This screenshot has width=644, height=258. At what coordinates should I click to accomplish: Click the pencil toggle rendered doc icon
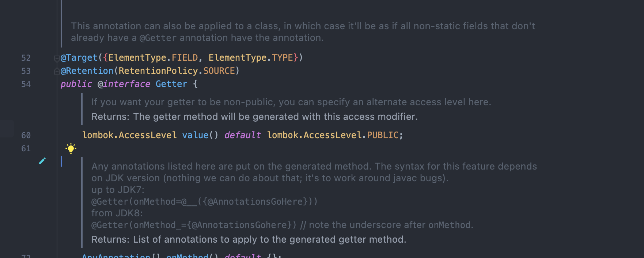pyautogui.click(x=42, y=161)
